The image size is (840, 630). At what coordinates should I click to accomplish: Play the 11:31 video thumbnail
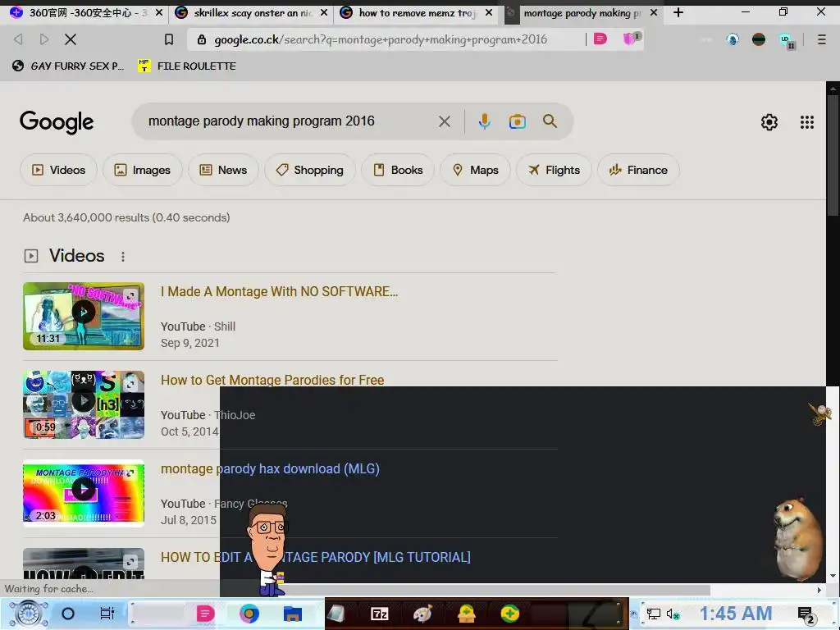click(x=84, y=316)
